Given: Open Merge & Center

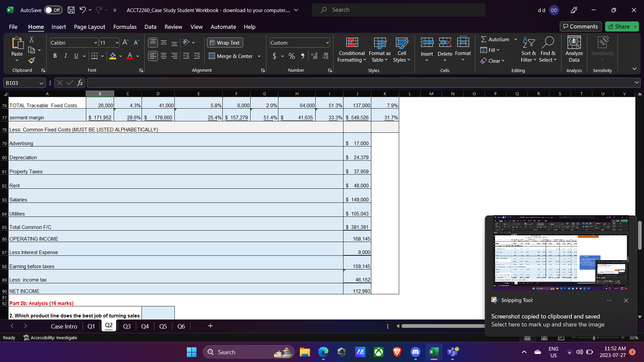Looking at the screenshot, I should point(231,56).
